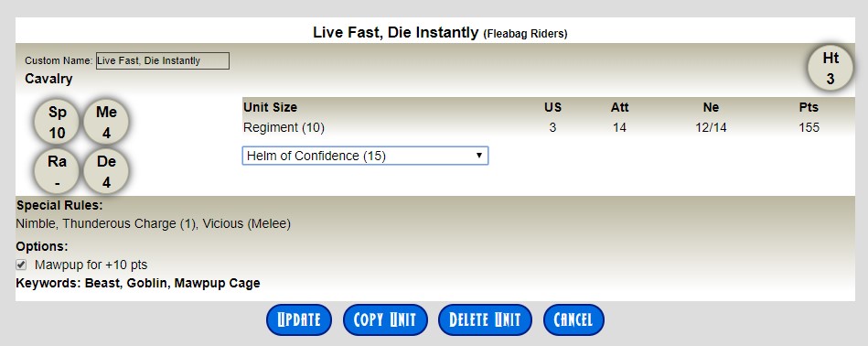Viewport: 868px width, 346px height.
Task: Click the Live Fast, Die Instantly title
Action: (395, 32)
